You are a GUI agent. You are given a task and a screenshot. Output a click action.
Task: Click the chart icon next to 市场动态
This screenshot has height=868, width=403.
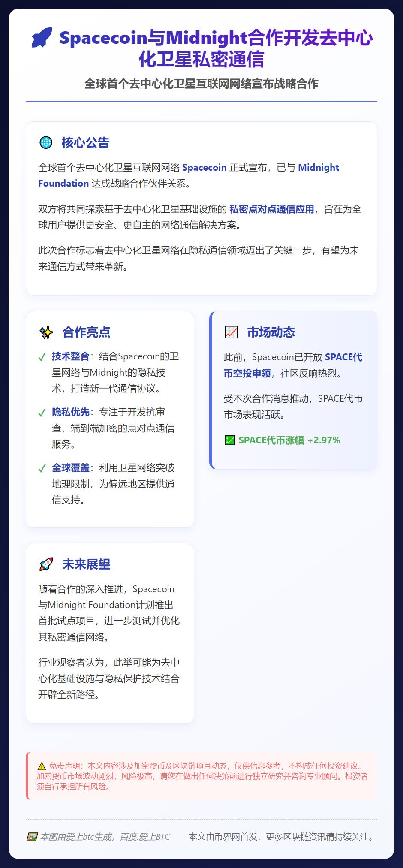pyautogui.click(x=232, y=332)
